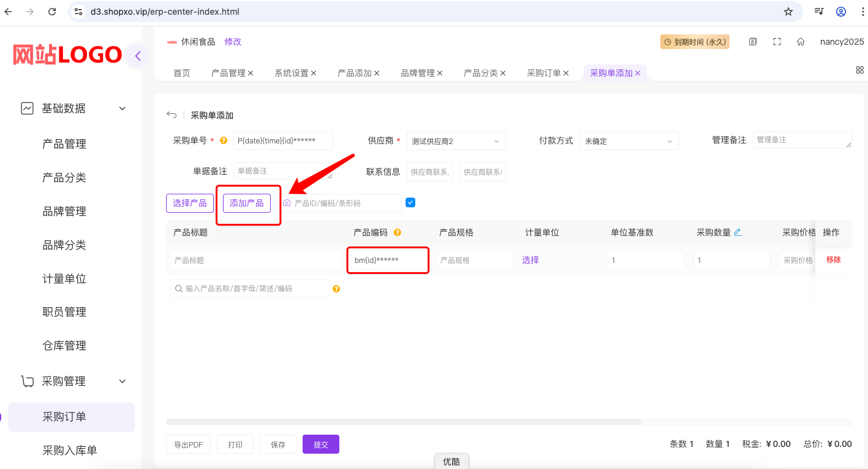The image size is (868, 469).
Task: Open 职员管理 in the sidebar
Action: (64, 312)
